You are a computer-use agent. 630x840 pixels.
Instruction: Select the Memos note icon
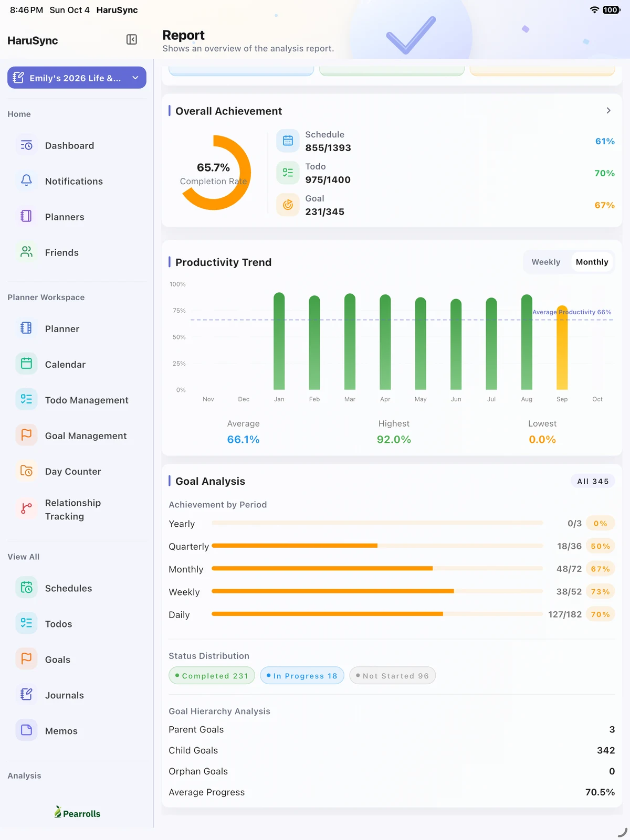point(26,731)
